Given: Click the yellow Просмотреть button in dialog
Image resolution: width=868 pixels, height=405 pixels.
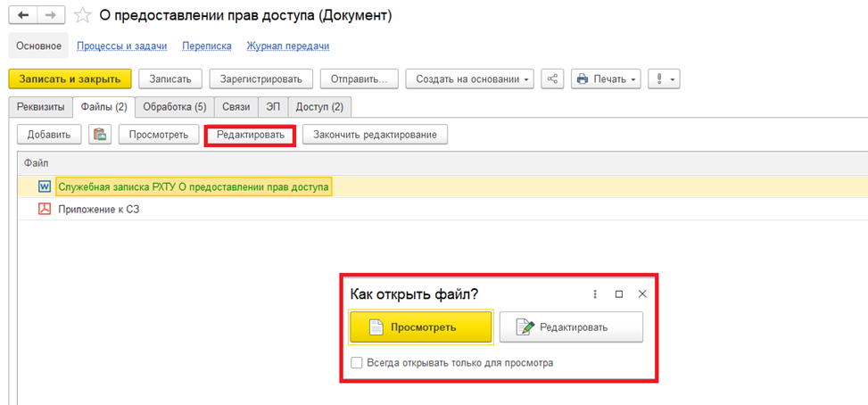Looking at the screenshot, I should pos(420,326).
